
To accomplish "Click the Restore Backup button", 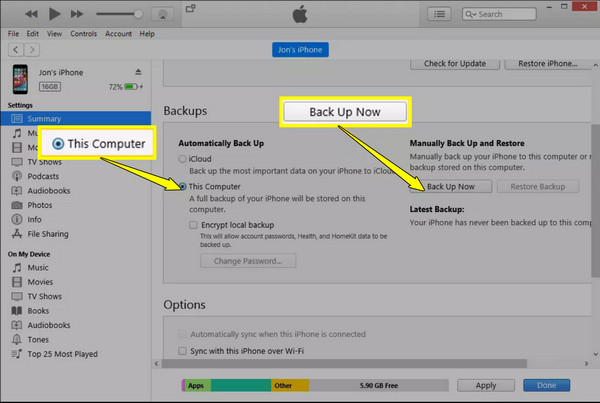I will [x=538, y=186].
